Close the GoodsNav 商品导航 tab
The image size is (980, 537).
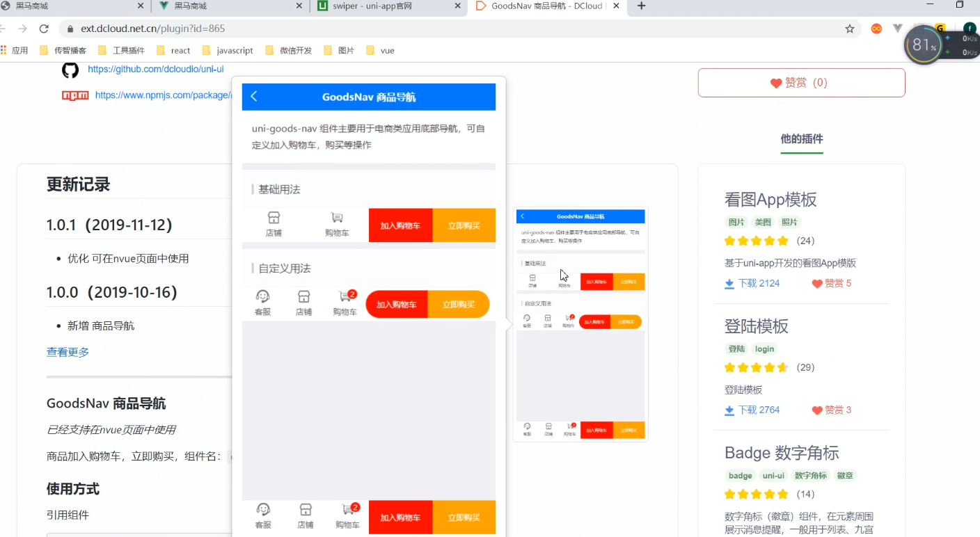point(617,6)
